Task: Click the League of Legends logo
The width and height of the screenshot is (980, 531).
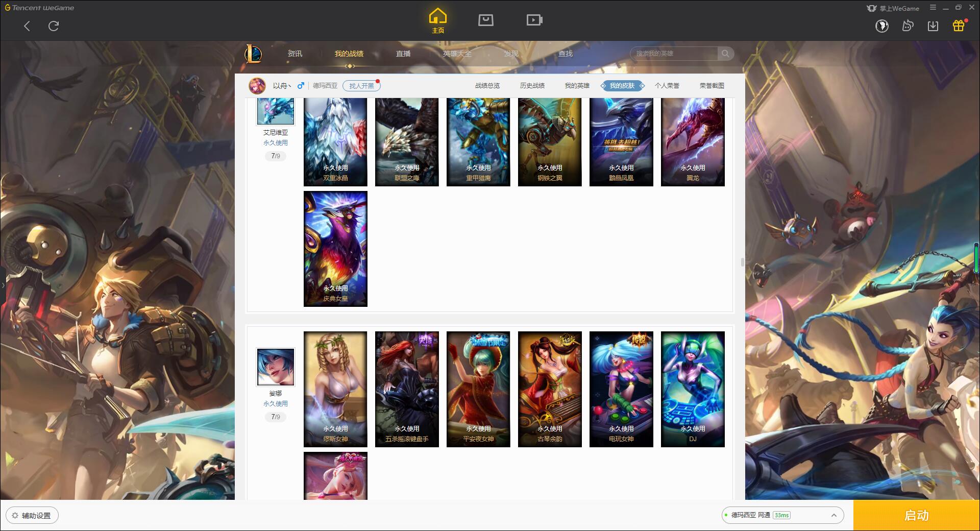Action: pos(254,54)
